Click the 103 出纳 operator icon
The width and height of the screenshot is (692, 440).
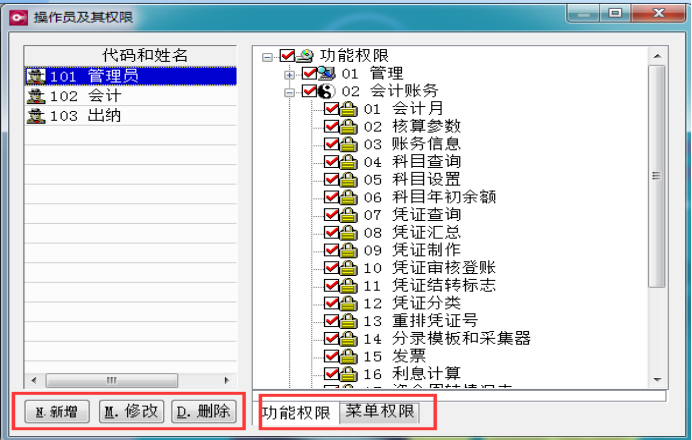tap(36, 116)
